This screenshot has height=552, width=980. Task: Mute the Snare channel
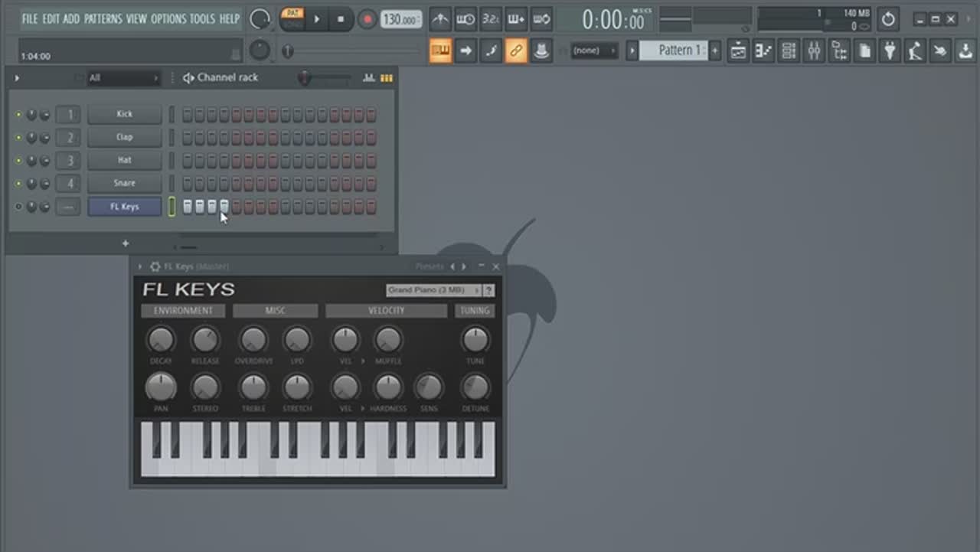pos(18,184)
